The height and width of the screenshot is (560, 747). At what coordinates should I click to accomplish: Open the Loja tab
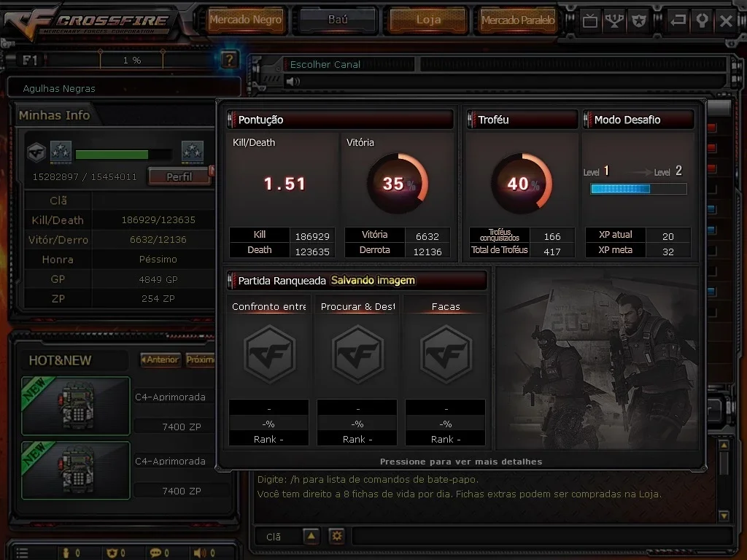pos(428,20)
